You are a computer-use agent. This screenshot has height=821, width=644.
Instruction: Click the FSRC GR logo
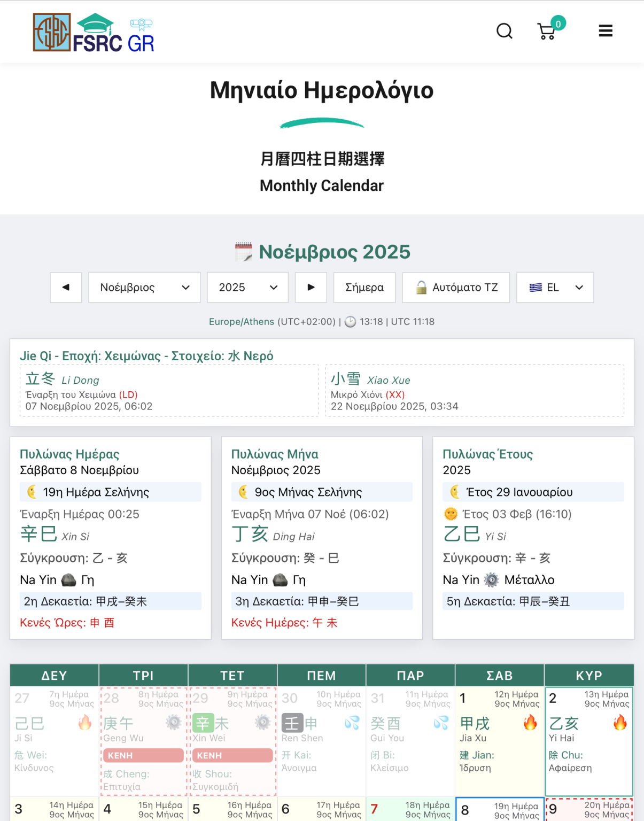[94, 33]
